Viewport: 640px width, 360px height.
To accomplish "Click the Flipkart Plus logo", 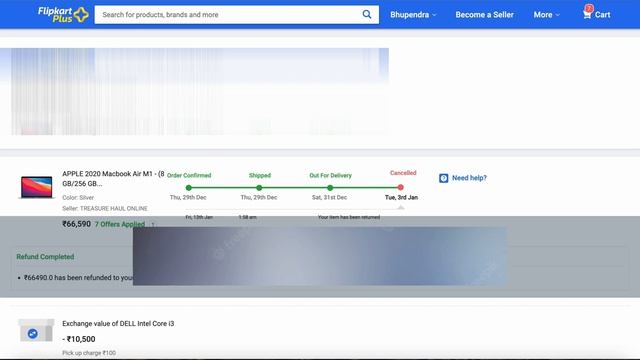I will [x=63, y=15].
